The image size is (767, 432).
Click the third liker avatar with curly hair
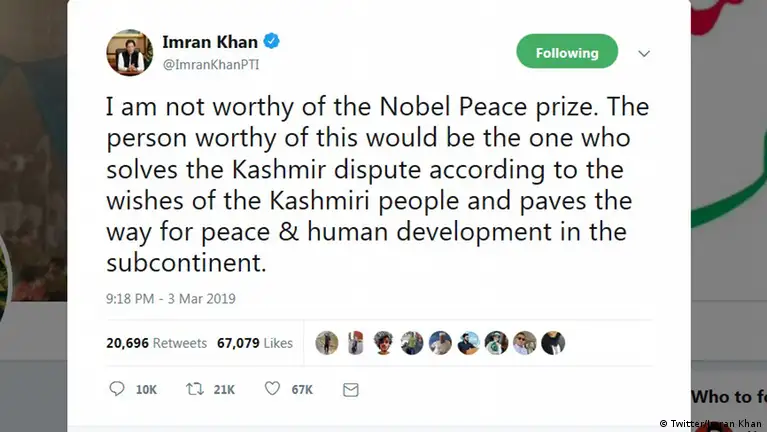[x=383, y=343]
